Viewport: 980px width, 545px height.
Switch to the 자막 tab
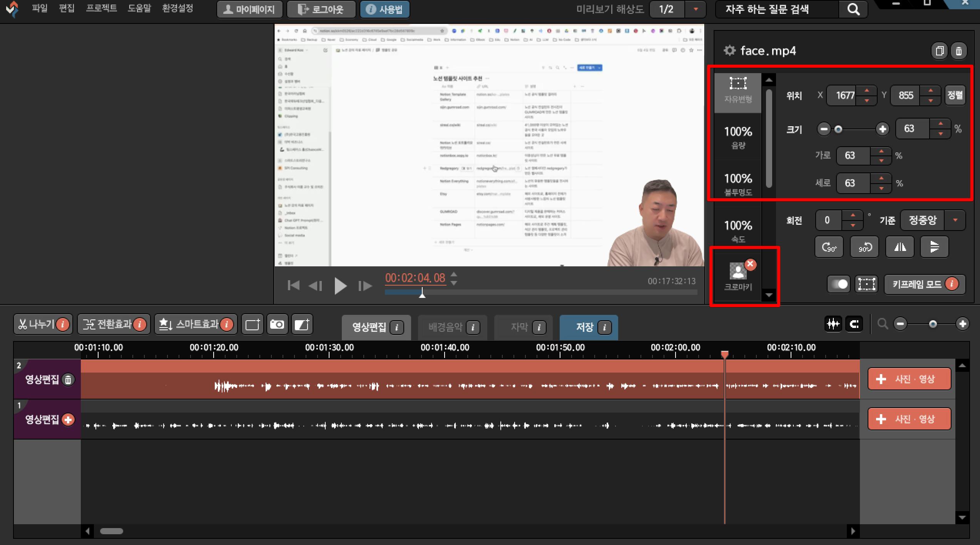coord(518,327)
